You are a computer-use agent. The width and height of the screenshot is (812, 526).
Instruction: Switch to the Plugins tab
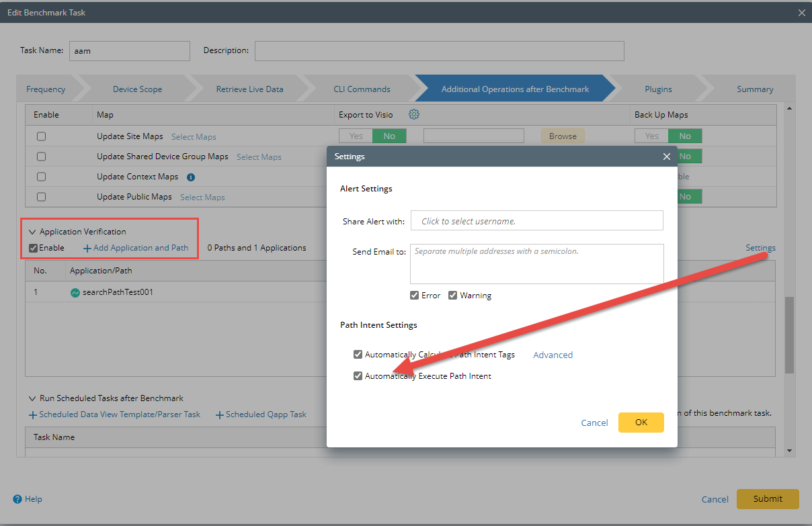click(x=658, y=88)
